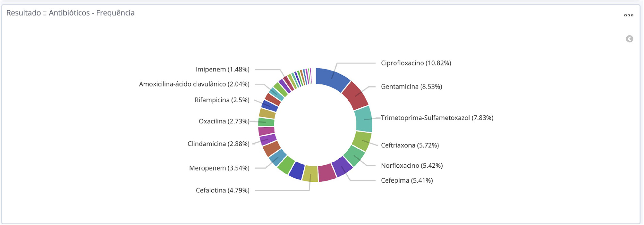644x225 pixels.
Task: Click the purple Cefepima chart slice
Action: [342, 166]
